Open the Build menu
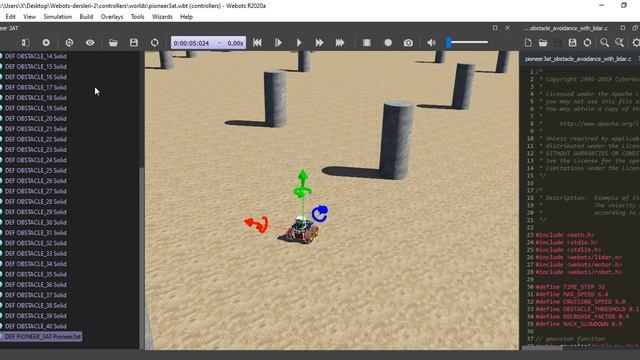 coord(86,17)
